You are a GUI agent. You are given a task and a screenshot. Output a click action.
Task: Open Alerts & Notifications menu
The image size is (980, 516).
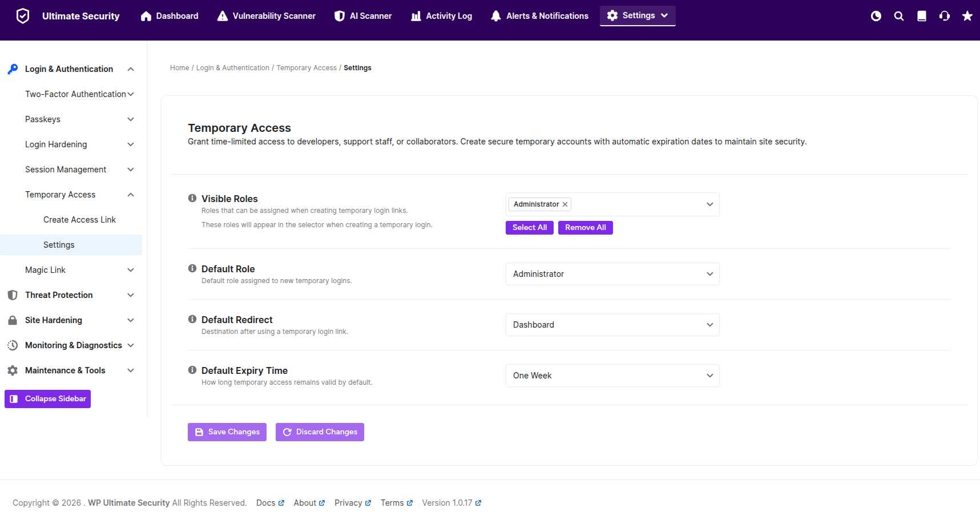tap(539, 16)
